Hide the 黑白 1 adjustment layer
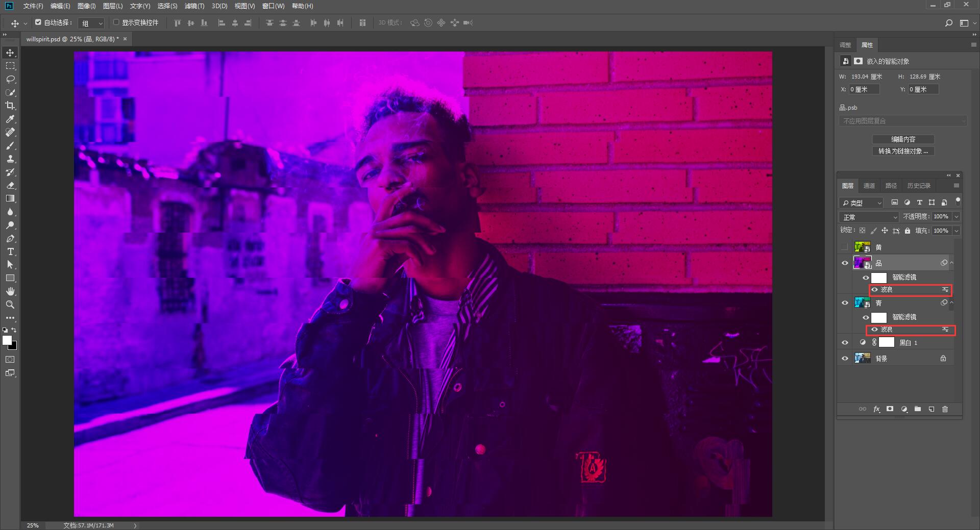Screen dimensions: 980x530 [845, 342]
